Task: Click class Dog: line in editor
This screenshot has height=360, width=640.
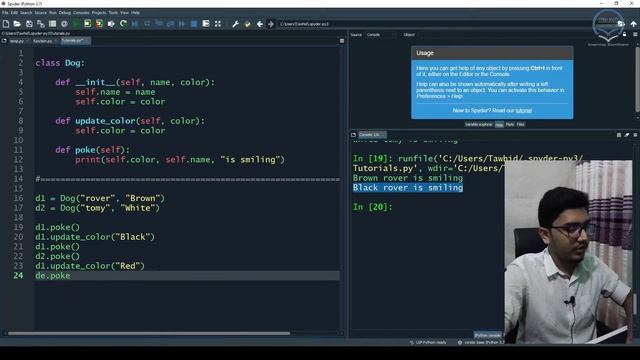Action: (60, 63)
